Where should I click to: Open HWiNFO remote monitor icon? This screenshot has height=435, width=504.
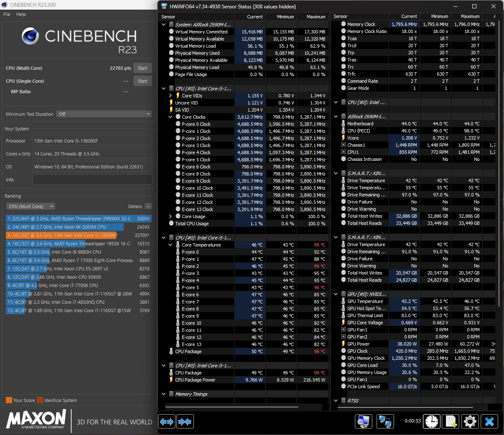pyautogui.click(x=364, y=421)
